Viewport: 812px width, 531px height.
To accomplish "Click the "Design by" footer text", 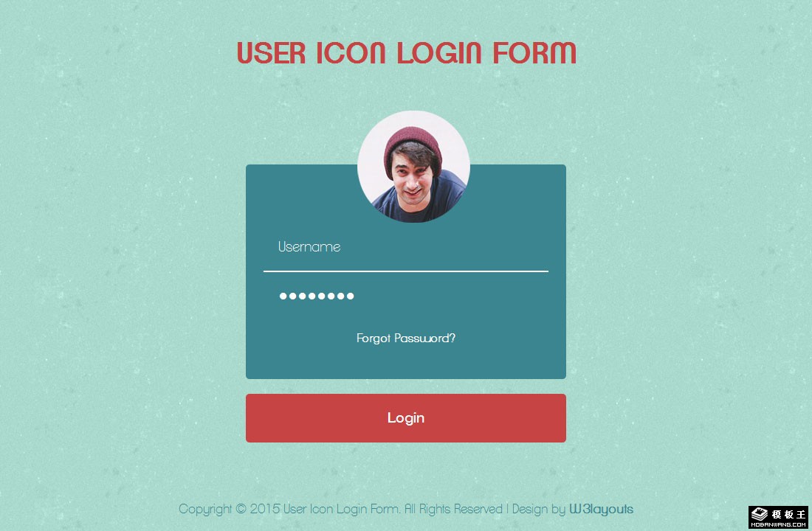I will pyautogui.click(x=539, y=510).
